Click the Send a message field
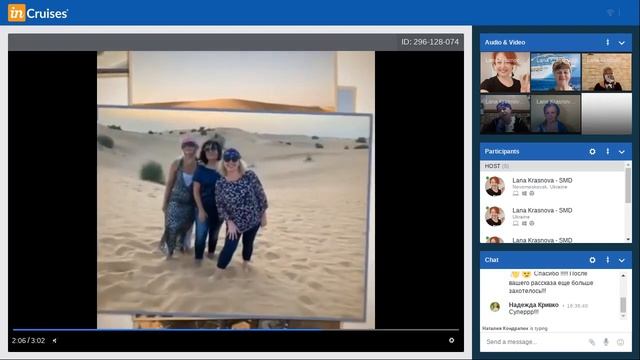This screenshot has height=360, width=640. pyautogui.click(x=535, y=342)
